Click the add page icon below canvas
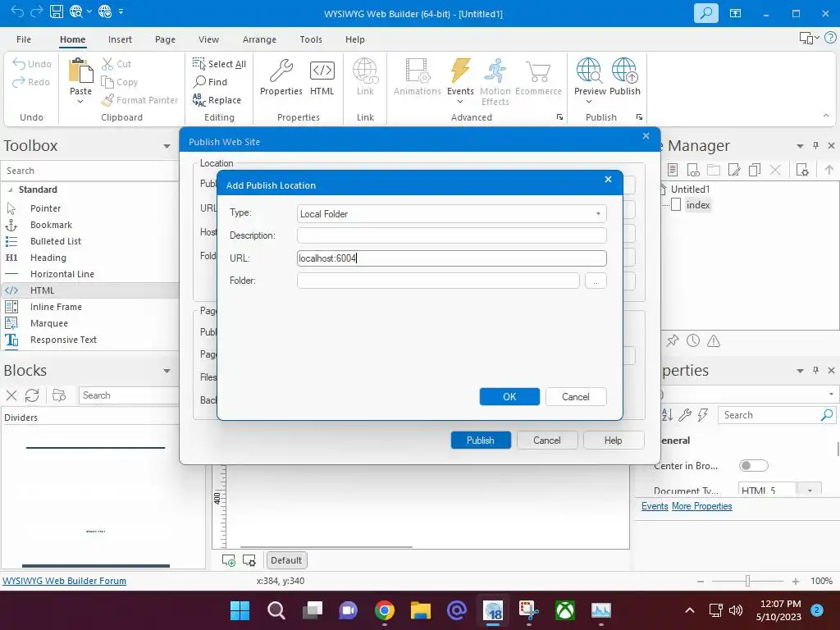The width and height of the screenshot is (840, 630). (229, 560)
